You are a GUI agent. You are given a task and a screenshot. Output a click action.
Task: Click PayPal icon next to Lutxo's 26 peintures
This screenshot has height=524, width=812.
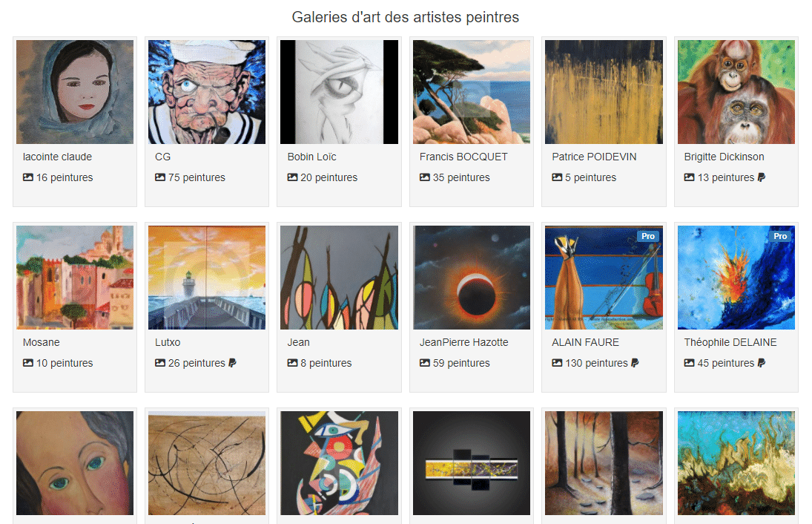(x=232, y=363)
